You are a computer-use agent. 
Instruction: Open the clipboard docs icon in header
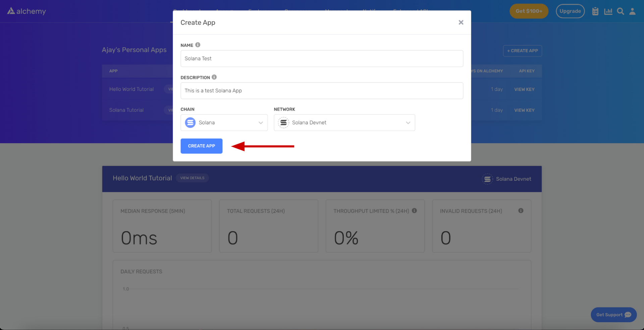pyautogui.click(x=595, y=11)
